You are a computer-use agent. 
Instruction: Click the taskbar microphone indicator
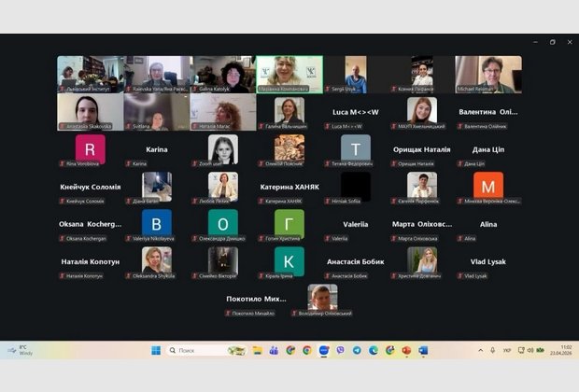tap(494, 351)
